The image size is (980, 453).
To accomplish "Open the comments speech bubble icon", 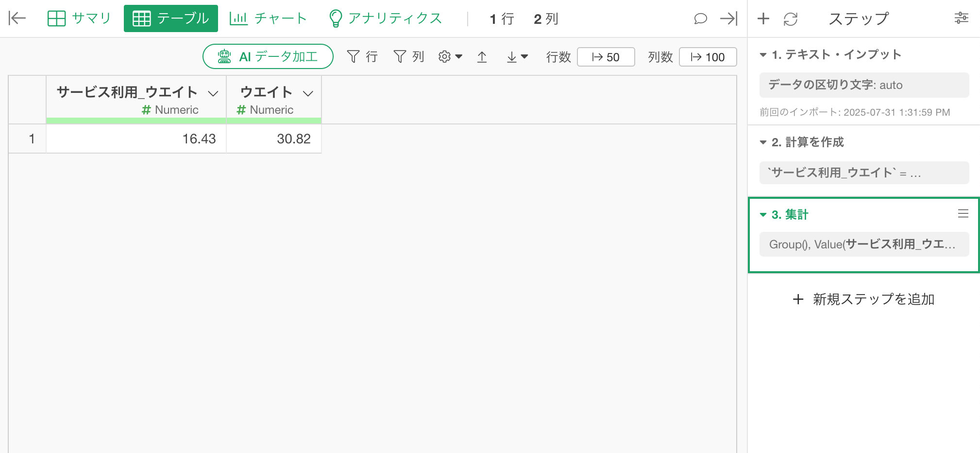I will pos(700,19).
